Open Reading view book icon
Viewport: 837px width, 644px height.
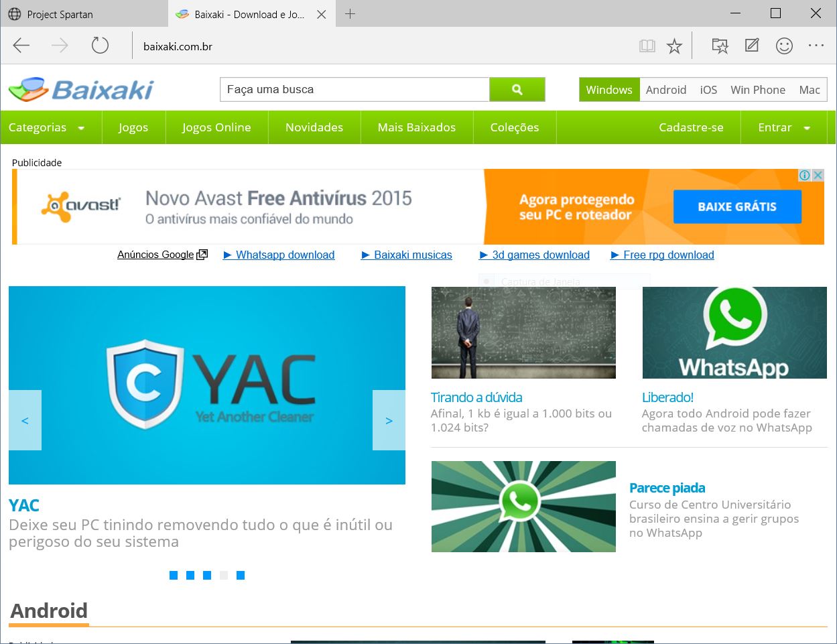coord(647,46)
